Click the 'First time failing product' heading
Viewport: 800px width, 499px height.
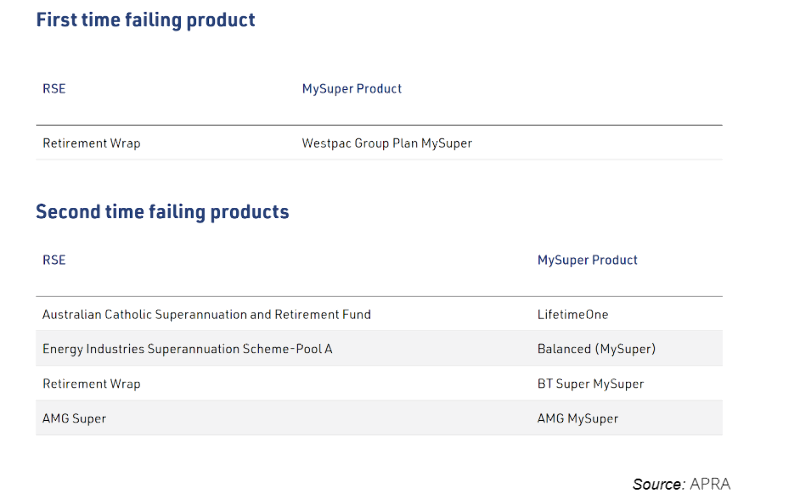(146, 20)
